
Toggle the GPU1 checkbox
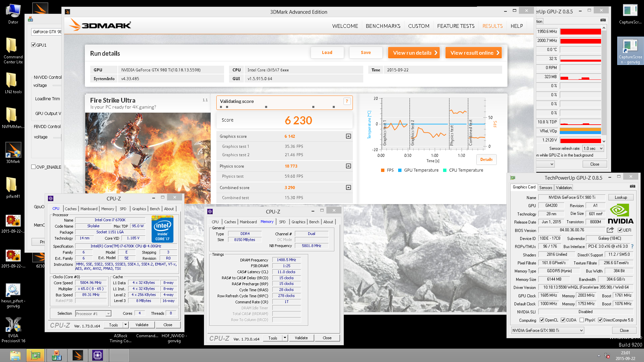click(x=33, y=45)
